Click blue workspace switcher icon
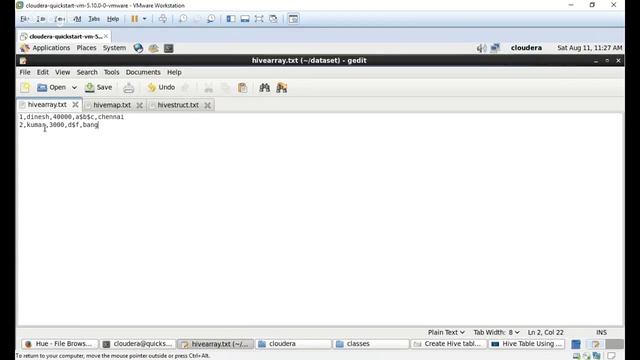The width and height of the screenshot is (640, 360). pos(576,344)
